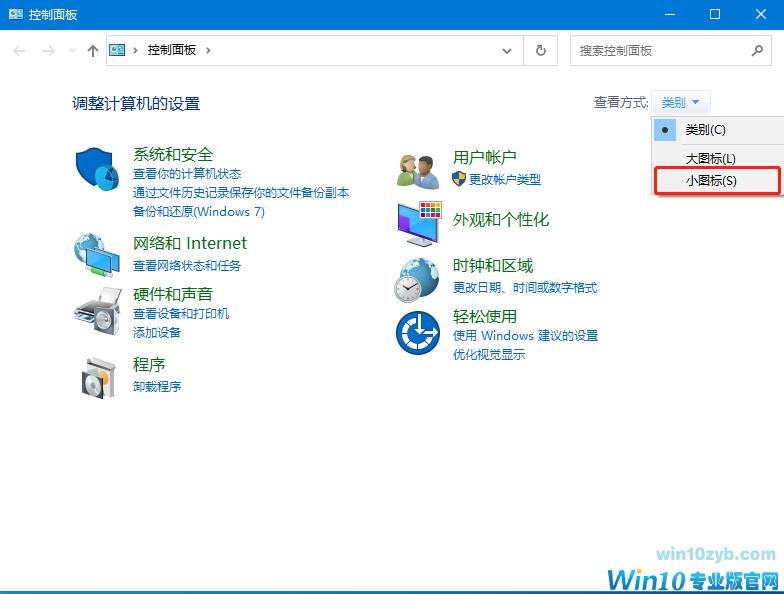Expand chevron after 控制面板 in breadcrumb

tap(208, 50)
